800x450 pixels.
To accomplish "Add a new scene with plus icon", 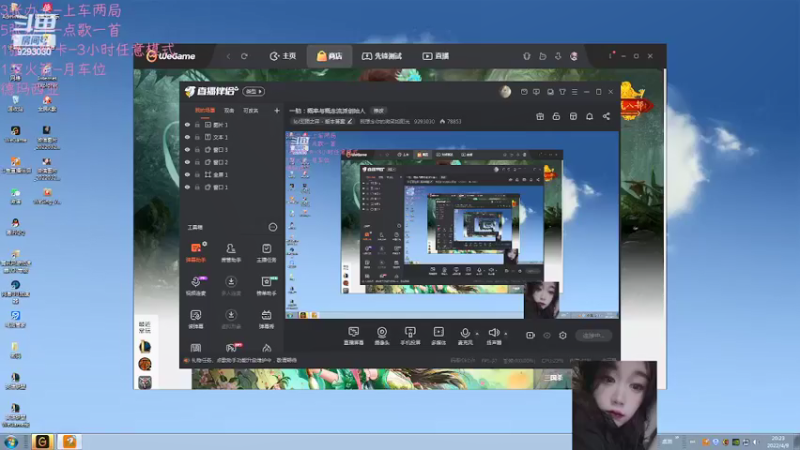I will coord(277,110).
